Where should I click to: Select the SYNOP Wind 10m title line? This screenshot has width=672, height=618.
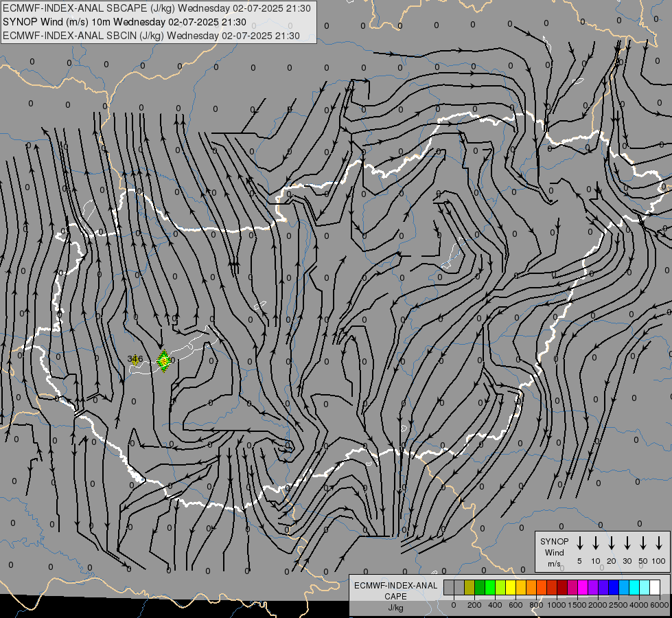[x=124, y=22]
